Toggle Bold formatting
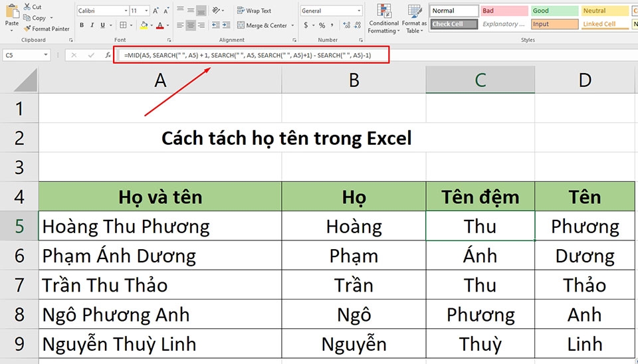 pyautogui.click(x=82, y=25)
